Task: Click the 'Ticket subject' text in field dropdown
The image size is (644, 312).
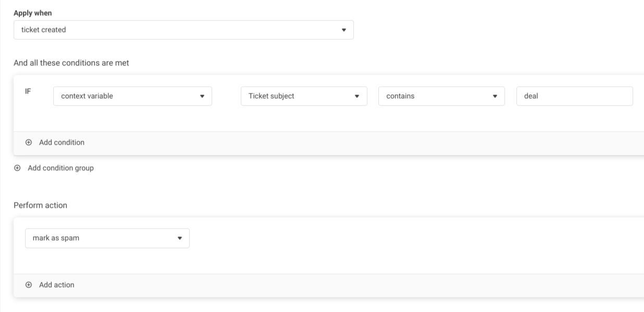Action: [271, 96]
